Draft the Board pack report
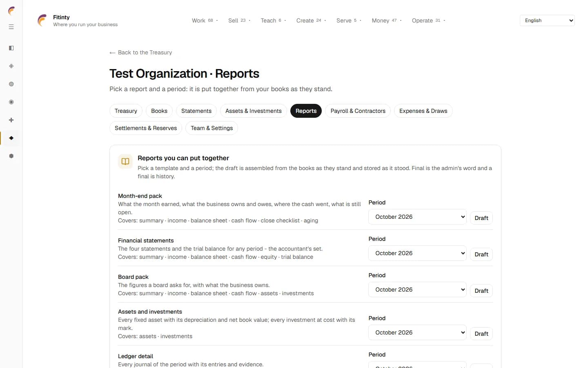This screenshot has width=588, height=368. click(x=481, y=291)
